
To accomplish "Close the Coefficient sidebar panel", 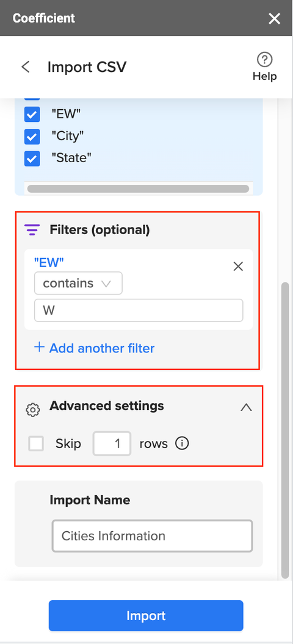I will pos(274,18).
